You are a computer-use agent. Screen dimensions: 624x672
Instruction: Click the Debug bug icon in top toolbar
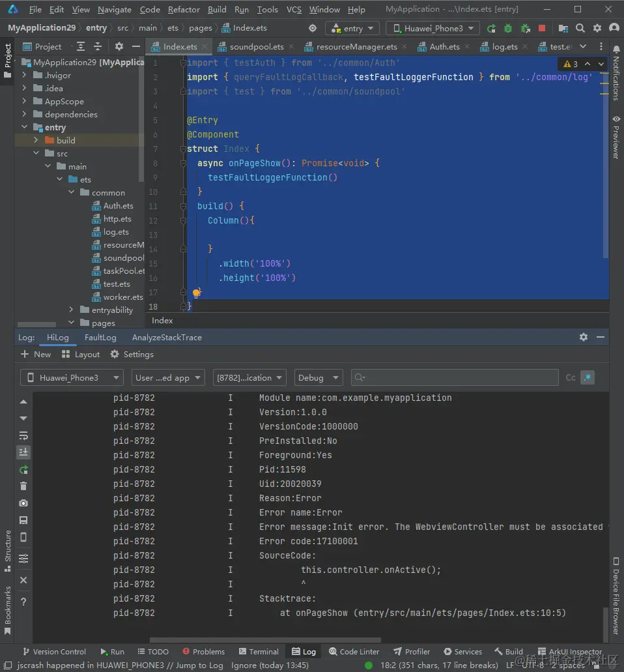coord(508,28)
